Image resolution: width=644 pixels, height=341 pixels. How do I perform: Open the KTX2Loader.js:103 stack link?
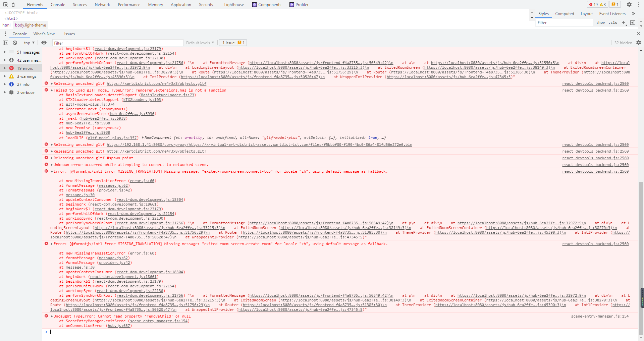pos(142,100)
